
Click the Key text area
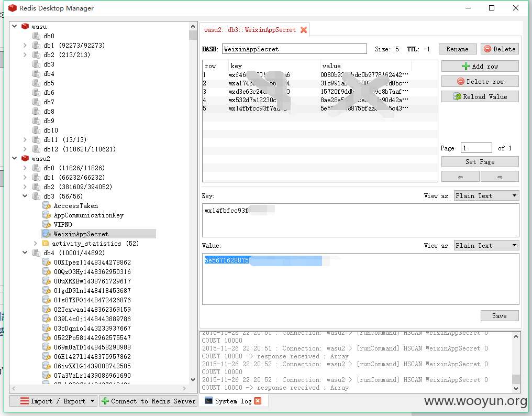(360, 220)
